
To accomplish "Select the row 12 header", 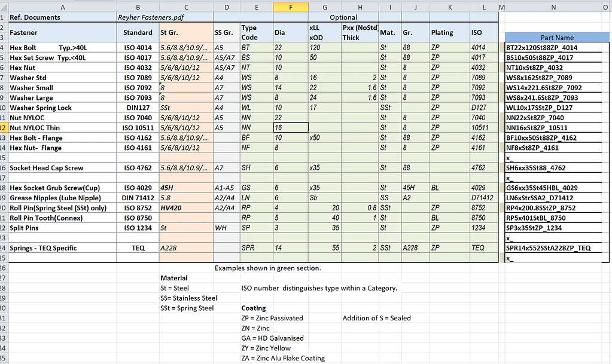I will (x=5, y=127).
